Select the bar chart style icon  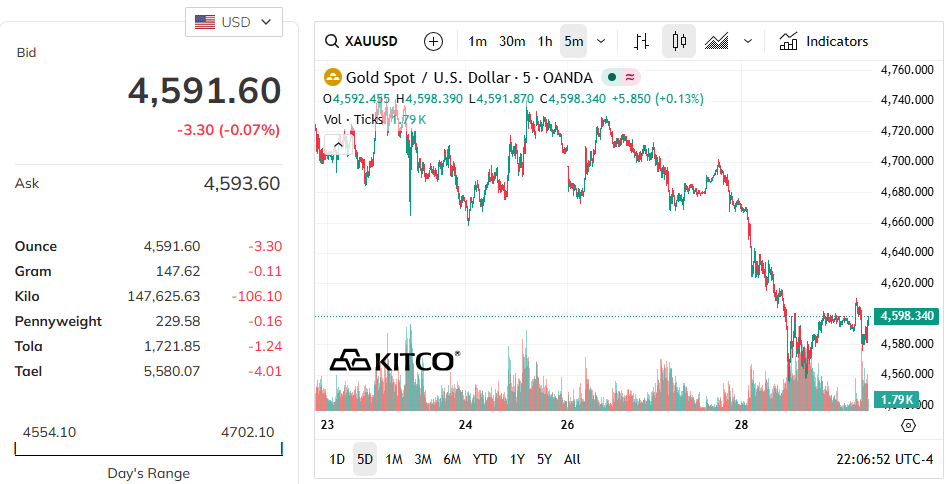tap(641, 41)
